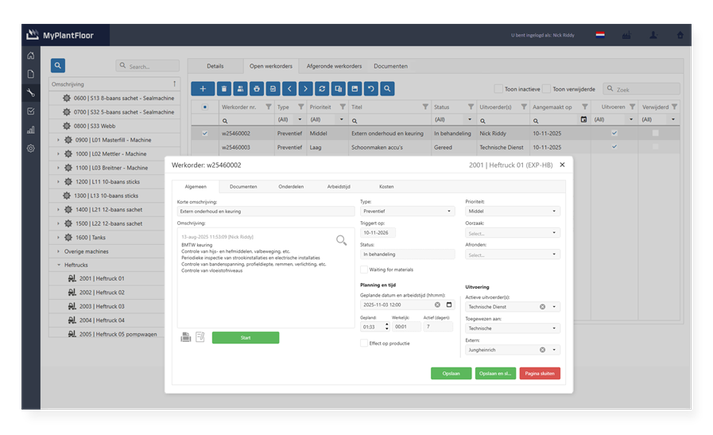This screenshot has width=713, height=435.
Task: Go to previous record with left chevron
Action: point(289,89)
